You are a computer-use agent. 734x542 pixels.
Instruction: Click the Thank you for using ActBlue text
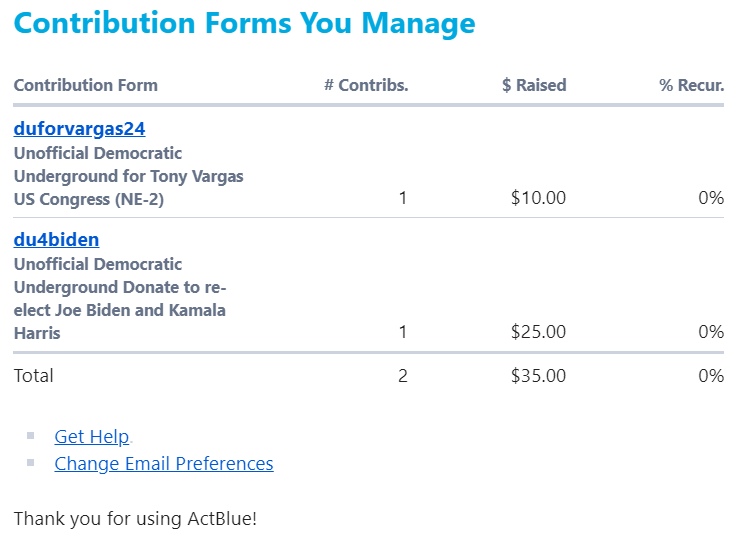pos(135,519)
